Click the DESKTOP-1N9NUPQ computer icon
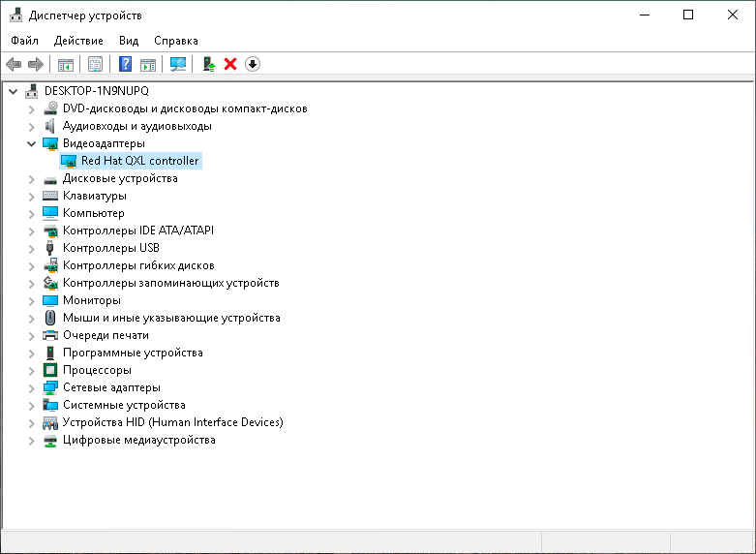Screen dimensions: 756x554 32,91
